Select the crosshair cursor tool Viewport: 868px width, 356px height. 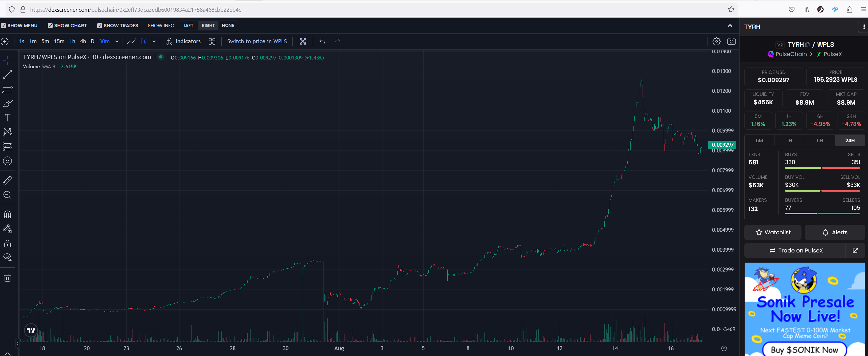(x=7, y=60)
